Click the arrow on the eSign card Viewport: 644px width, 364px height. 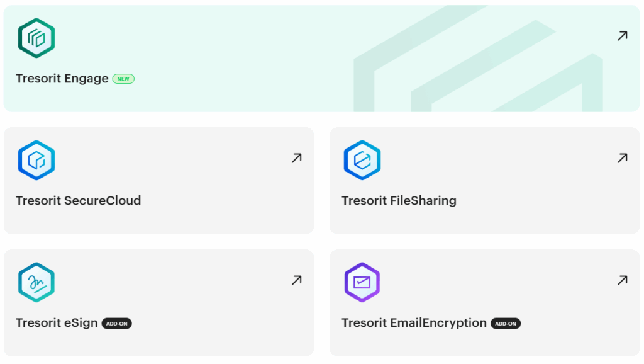point(296,280)
